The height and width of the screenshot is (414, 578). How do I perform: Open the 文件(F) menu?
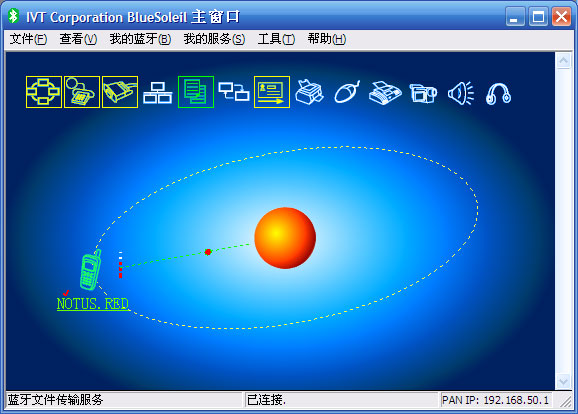(x=28, y=39)
